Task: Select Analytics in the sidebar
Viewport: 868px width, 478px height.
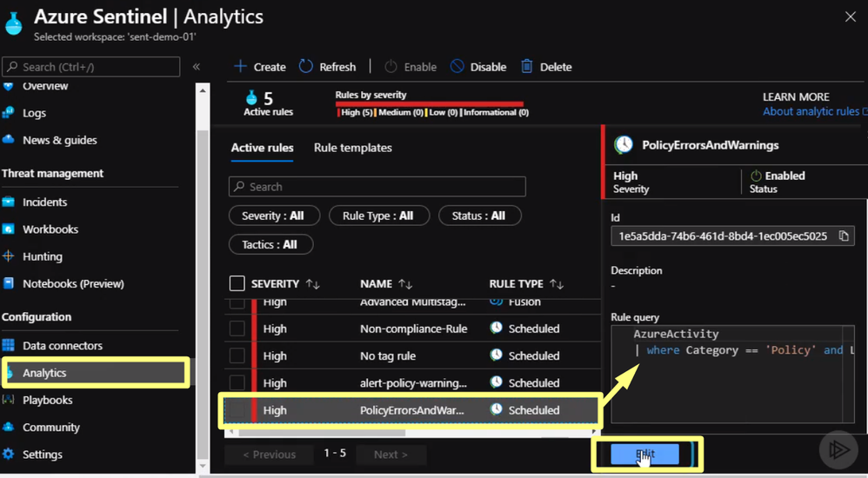Action: tap(95, 373)
